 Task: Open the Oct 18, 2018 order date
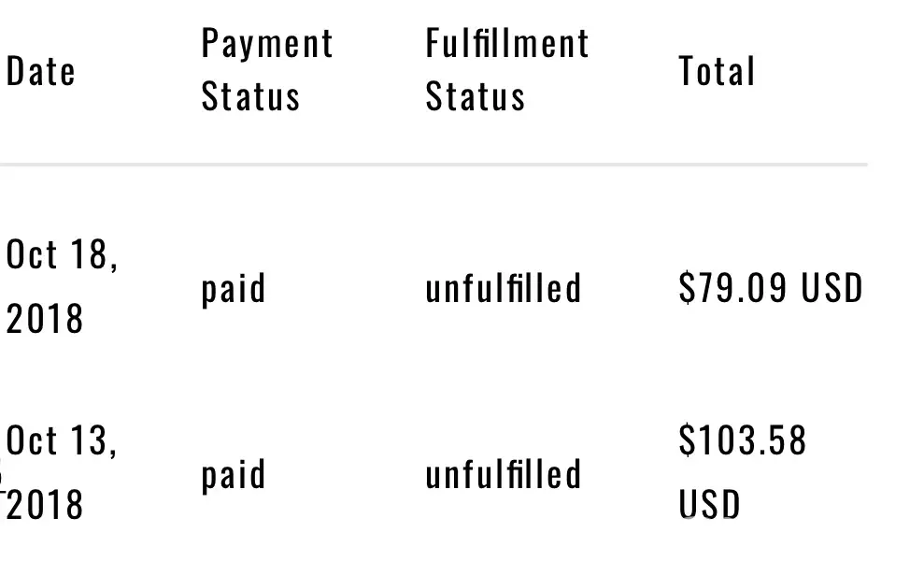[x=62, y=286]
